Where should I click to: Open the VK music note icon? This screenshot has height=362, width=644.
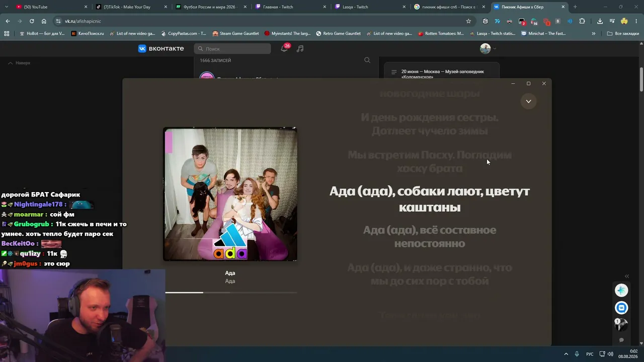tap(300, 49)
